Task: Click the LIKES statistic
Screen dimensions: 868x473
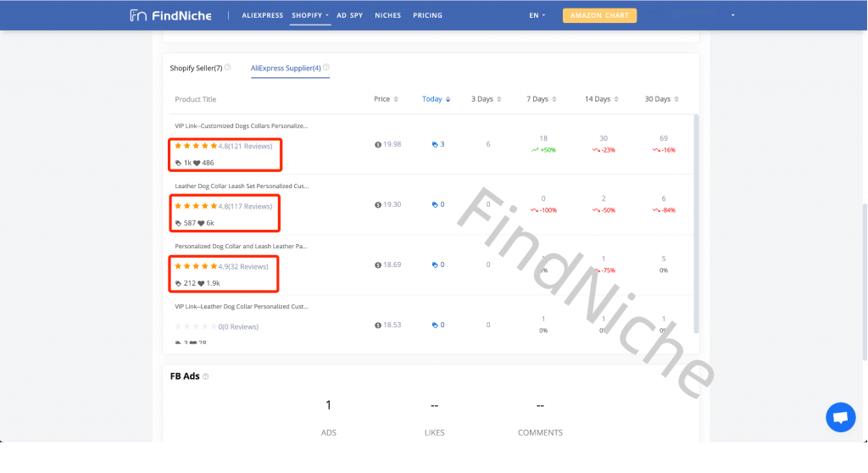Action: click(x=434, y=418)
